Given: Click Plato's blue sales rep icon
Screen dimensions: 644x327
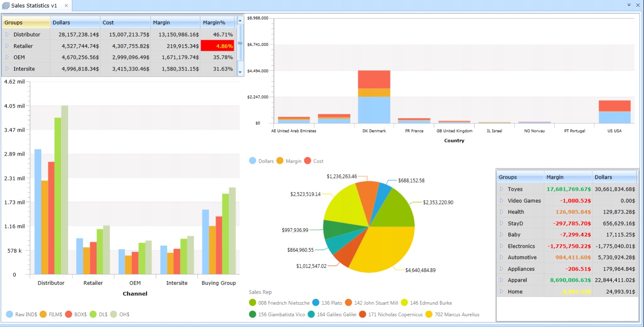Looking at the screenshot, I should click(316, 303).
